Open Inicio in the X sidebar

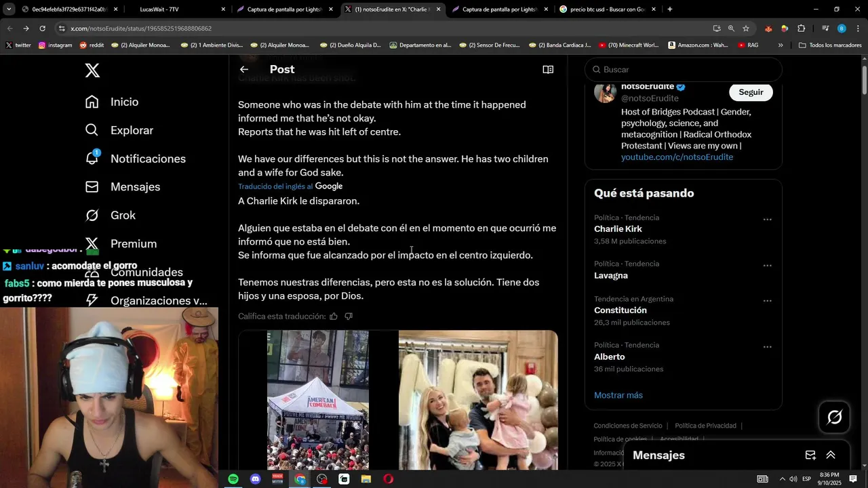pos(112,102)
